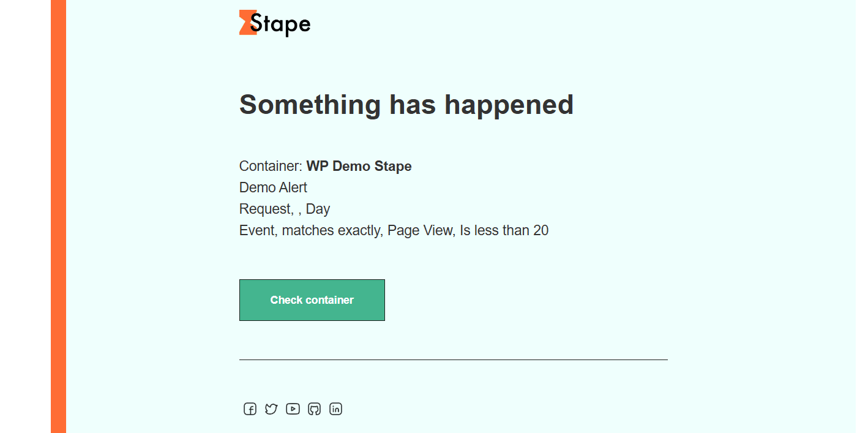Open the GitHub icon link

pyautogui.click(x=314, y=409)
